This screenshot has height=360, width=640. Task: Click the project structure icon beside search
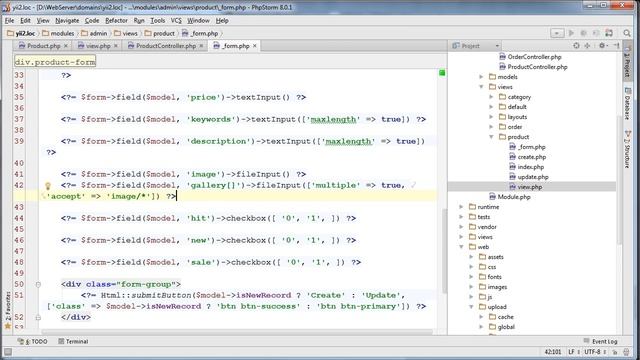(x=609, y=33)
